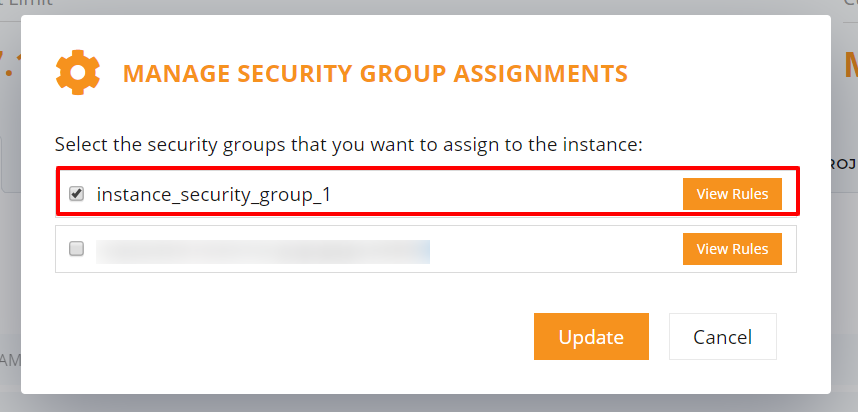
Task: Click the 'AM' text behind dialog's lower left
Action: [10, 359]
